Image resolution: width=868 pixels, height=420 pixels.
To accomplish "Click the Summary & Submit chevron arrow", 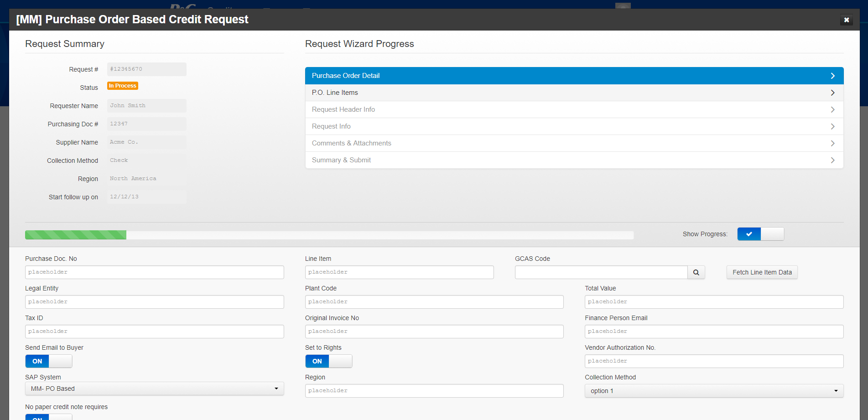I will click(x=832, y=160).
